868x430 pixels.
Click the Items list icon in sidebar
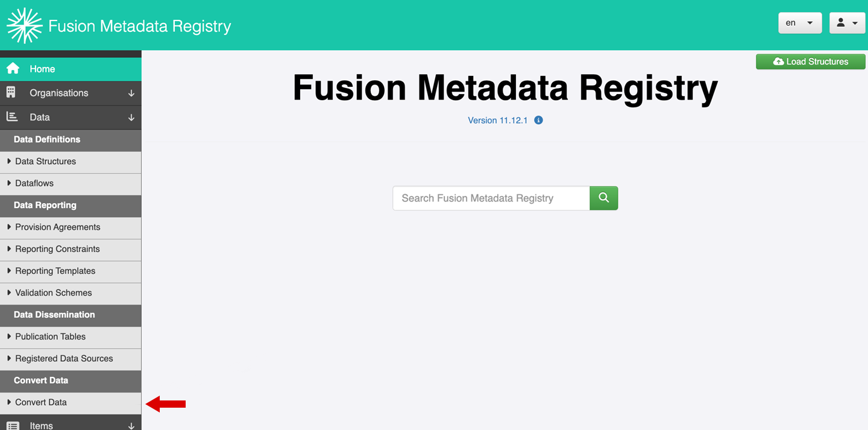[12, 425]
